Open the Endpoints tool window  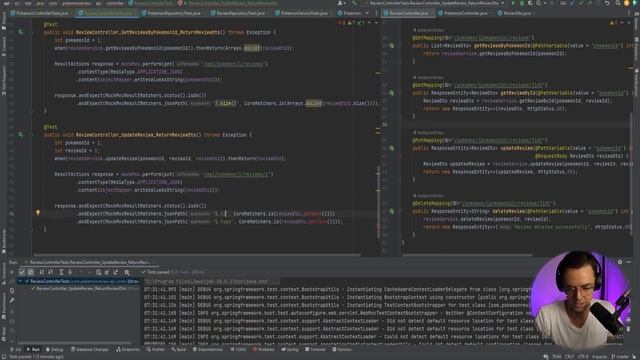(x=128, y=349)
